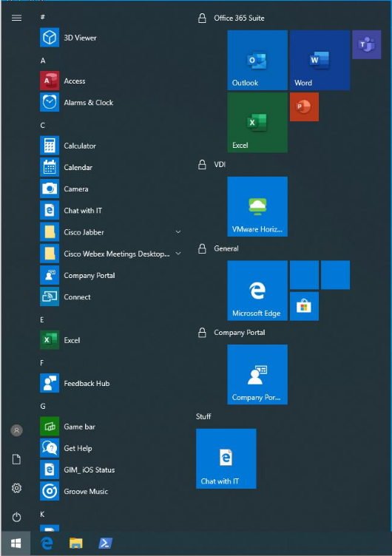Launch the VMware Horizon tile
The height and width of the screenshot is (556, 392).
coord(257,206)
